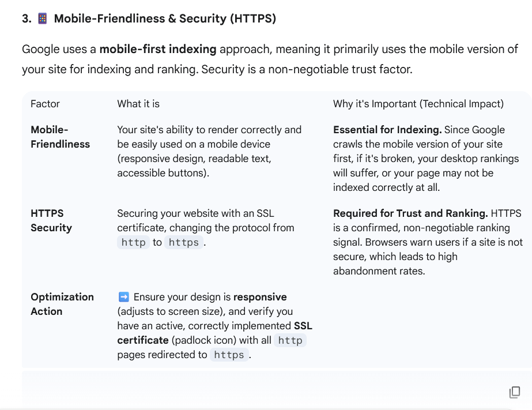This screenshot has width=532, height=410.
Task: Click "https" code chip in Optimization Action row
Action: pyautogui.click(x=229, y=355)
